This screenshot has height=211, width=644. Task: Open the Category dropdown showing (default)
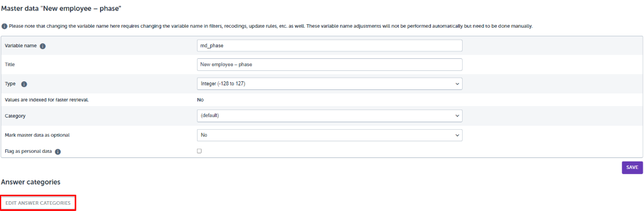tap(330, 115)
